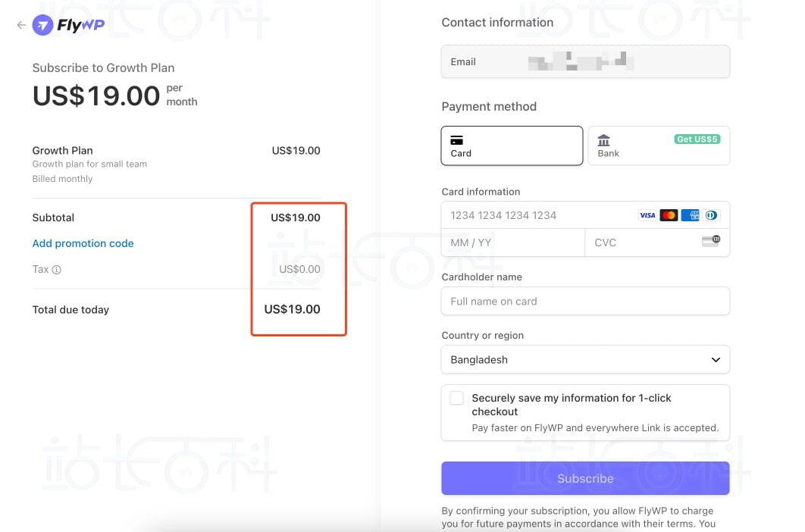Screen dimensions: 805x532
Task: Click the Subscribe button
Action: (585, 478)
